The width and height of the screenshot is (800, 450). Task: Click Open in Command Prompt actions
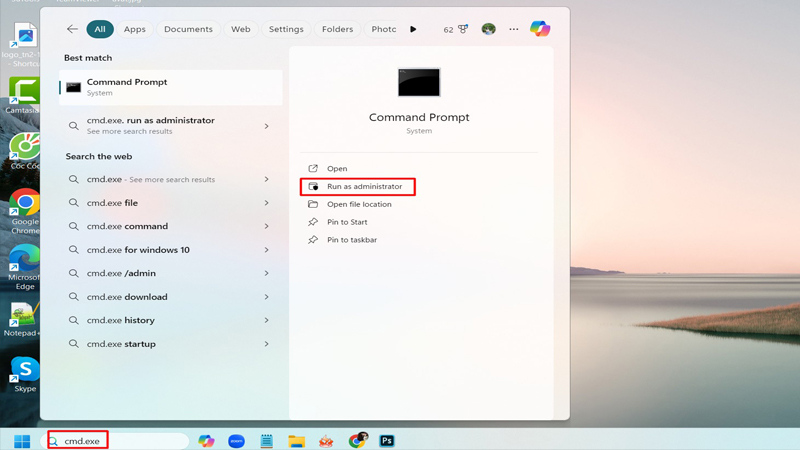tap(337, 168)
